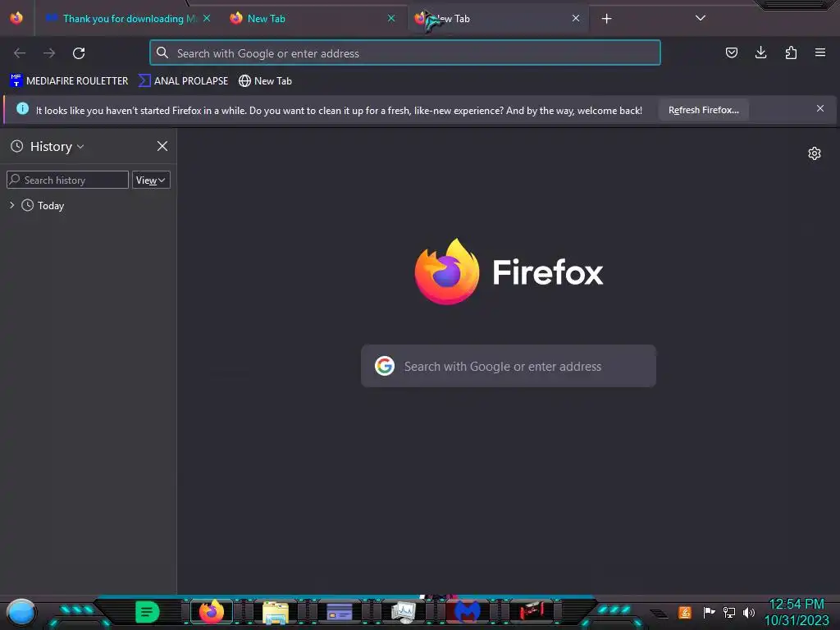
Task: Close the 'Thank you for downloading' tab
Action: [207, 18]
